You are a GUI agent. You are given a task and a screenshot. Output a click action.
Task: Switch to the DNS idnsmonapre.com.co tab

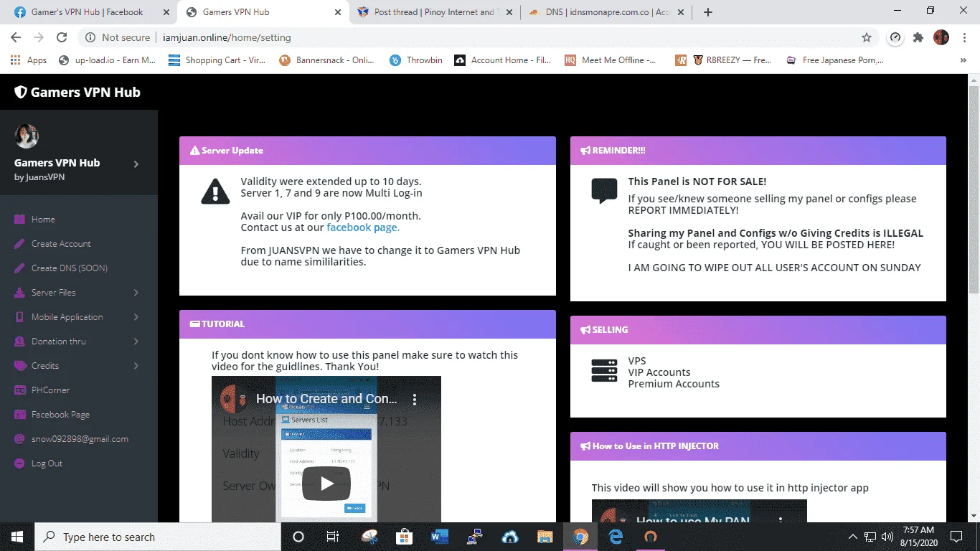click(x=606, y=12)
